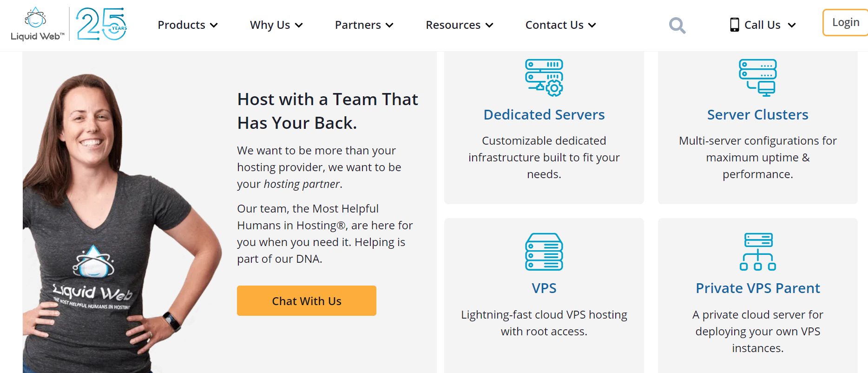Click the Login button
This screenshot has height=373, width=868.
[x=845, y=22]
